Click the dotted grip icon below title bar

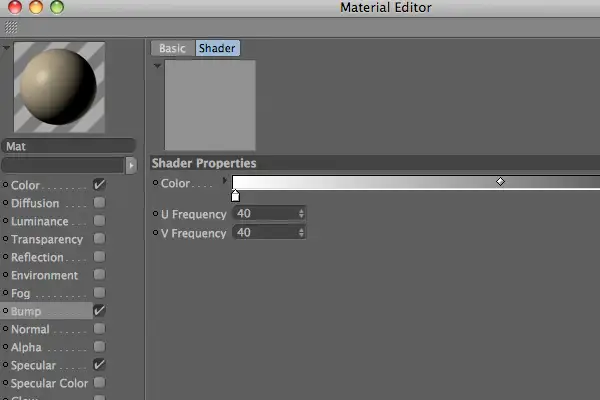pyautogui.click(x=11, y=27)
